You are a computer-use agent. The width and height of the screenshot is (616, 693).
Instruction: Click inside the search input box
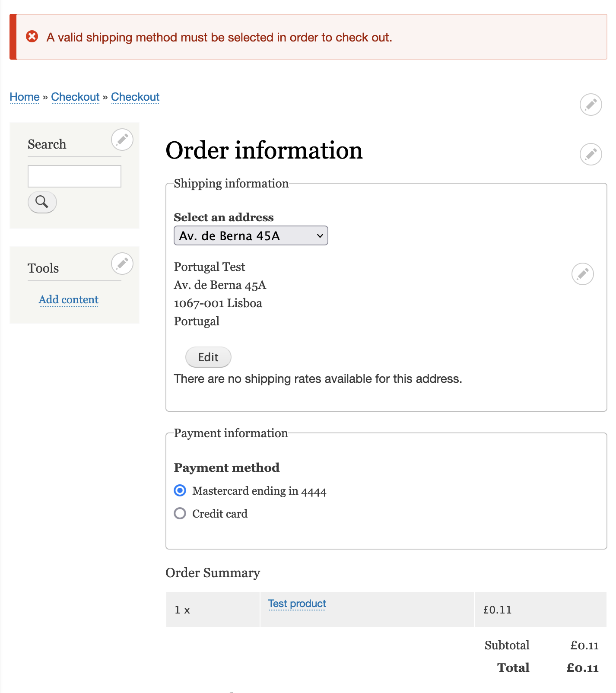click(74, 176)
